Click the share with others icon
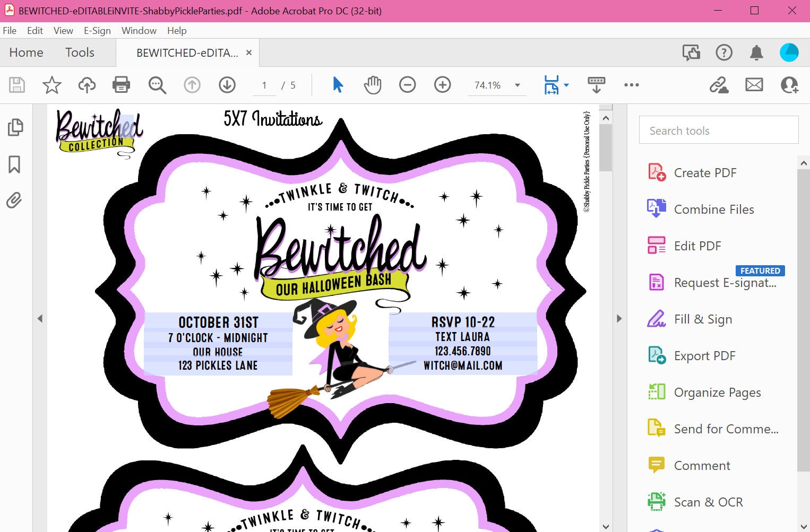 point(789,85)
